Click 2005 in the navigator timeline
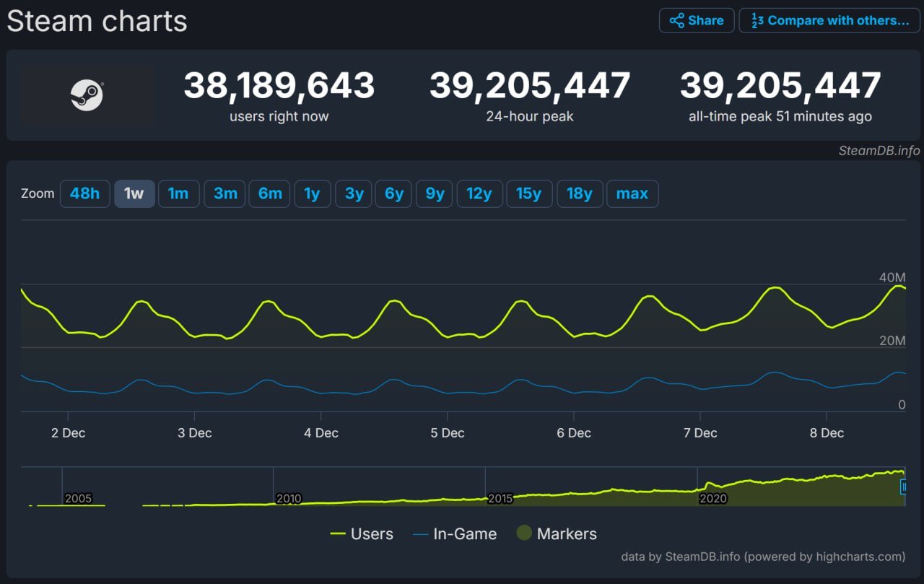This screenshot has width=924, height=584. (x=78, y=499)
